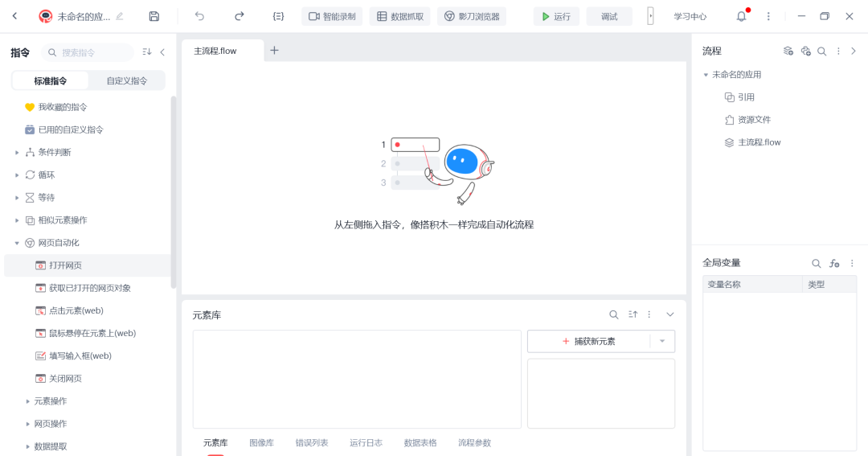Undo the last action

[x=199, y=16]
